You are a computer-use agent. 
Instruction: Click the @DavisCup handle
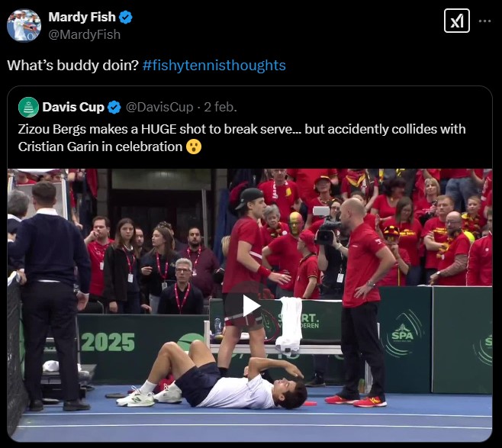pyautogui.click(x=159, y=108)
